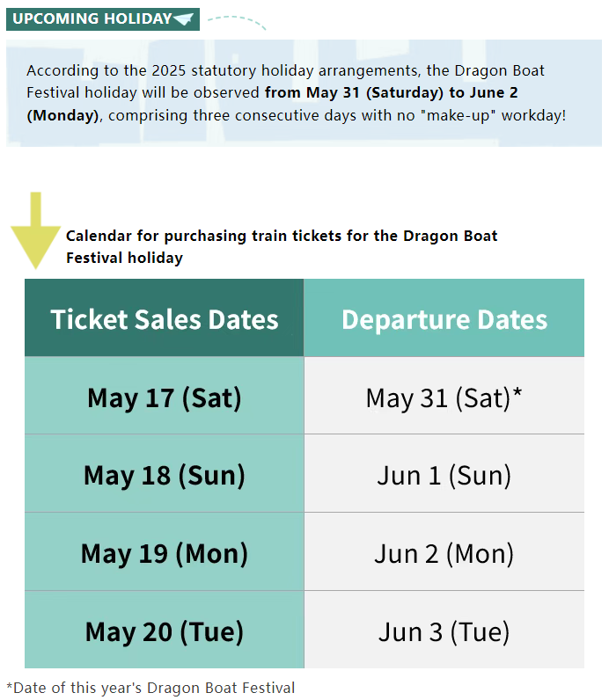
Task: Select the Ticket Sales Dates header
Action: [164, 317]
